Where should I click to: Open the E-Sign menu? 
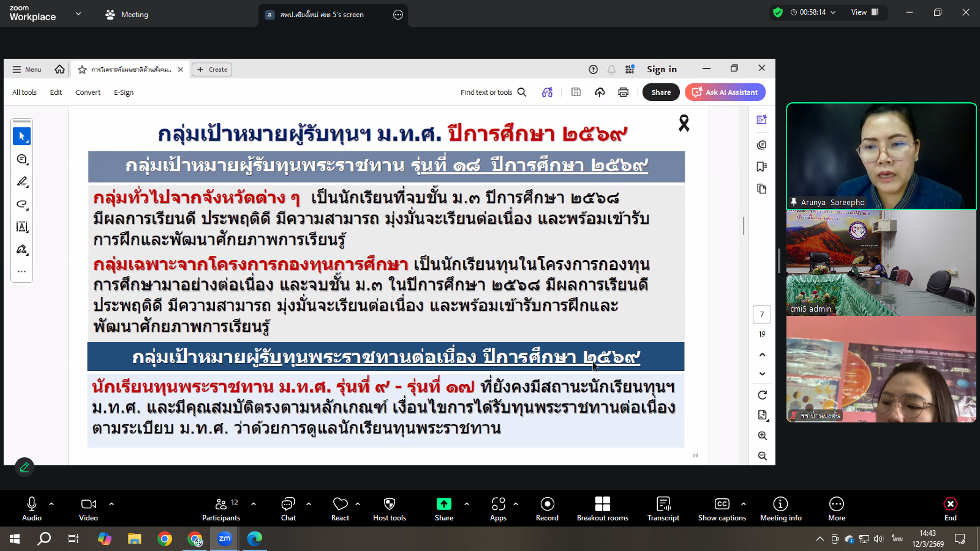(x=124, y=92)
